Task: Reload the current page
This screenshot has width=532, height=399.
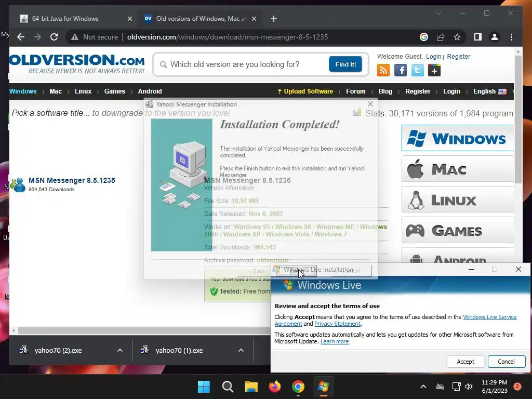Action: coord(54,37)
